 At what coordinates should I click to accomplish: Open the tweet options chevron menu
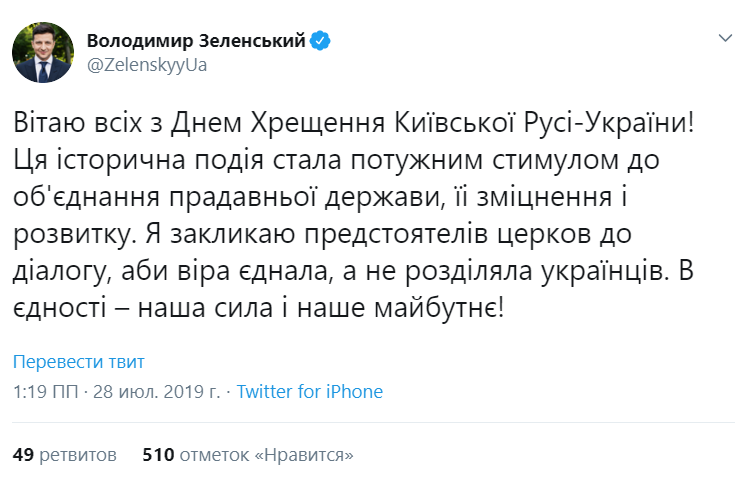[726, 38]
